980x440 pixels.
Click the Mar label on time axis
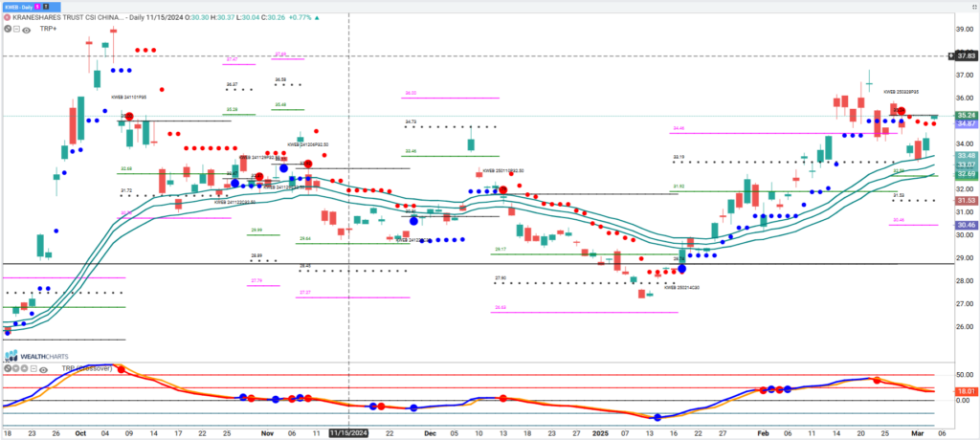919,432
